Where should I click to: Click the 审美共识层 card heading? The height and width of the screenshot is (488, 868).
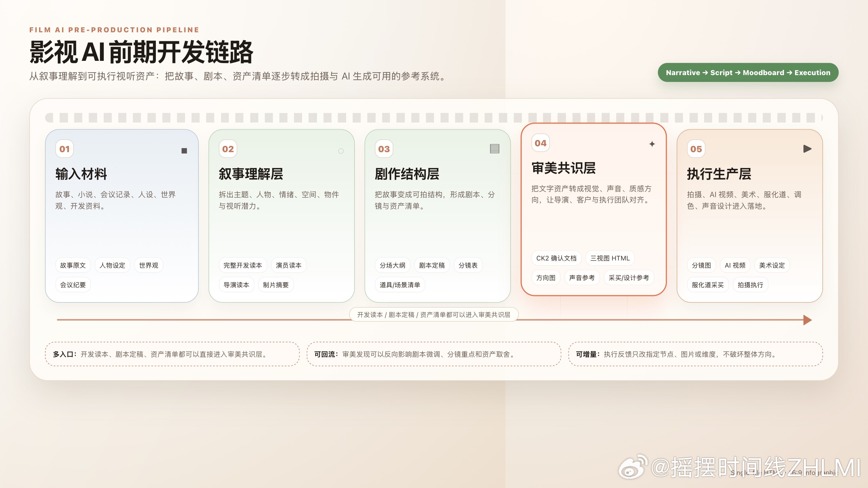point(564,168)
